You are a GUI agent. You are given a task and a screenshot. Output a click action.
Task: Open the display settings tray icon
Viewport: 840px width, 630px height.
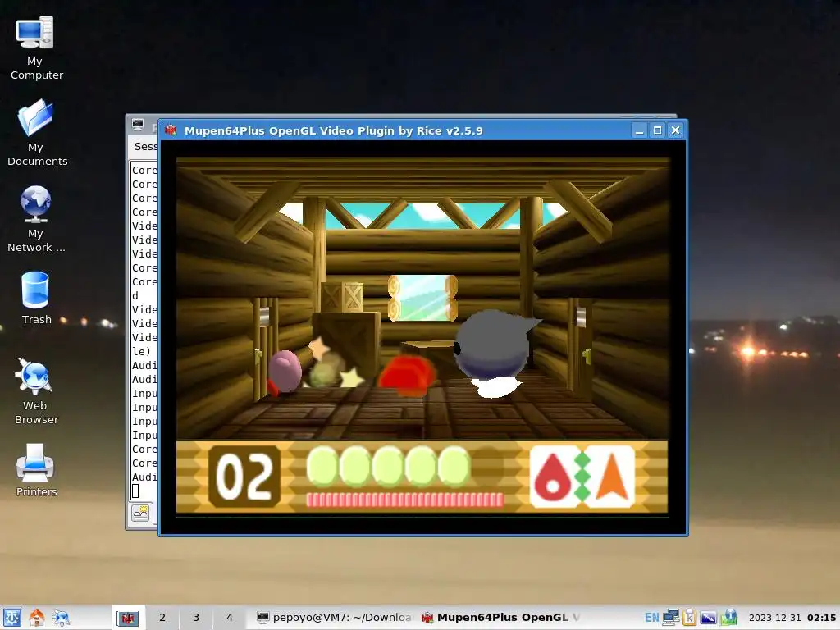click(x=708, y=618)
